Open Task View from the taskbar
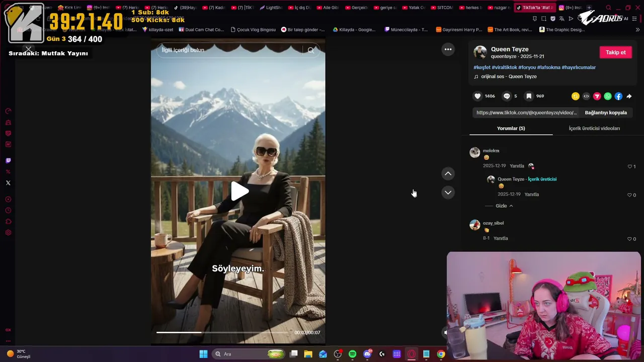This screenshot has width=644, height=362. click(x=294, y=354)
